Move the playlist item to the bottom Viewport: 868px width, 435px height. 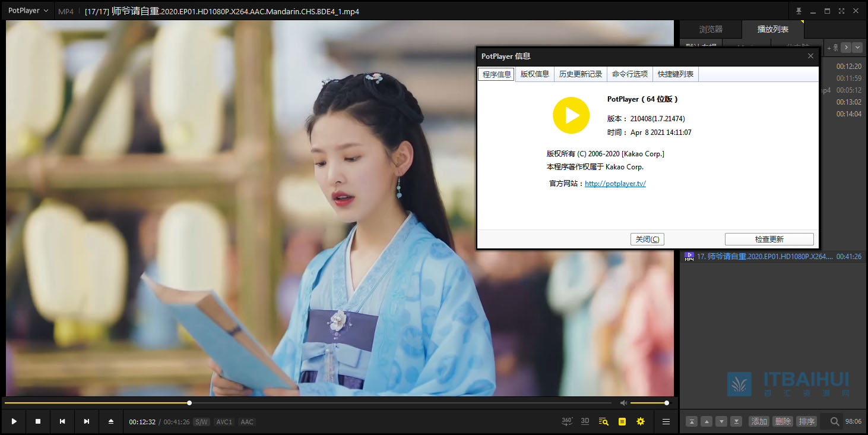coord(736,421)
